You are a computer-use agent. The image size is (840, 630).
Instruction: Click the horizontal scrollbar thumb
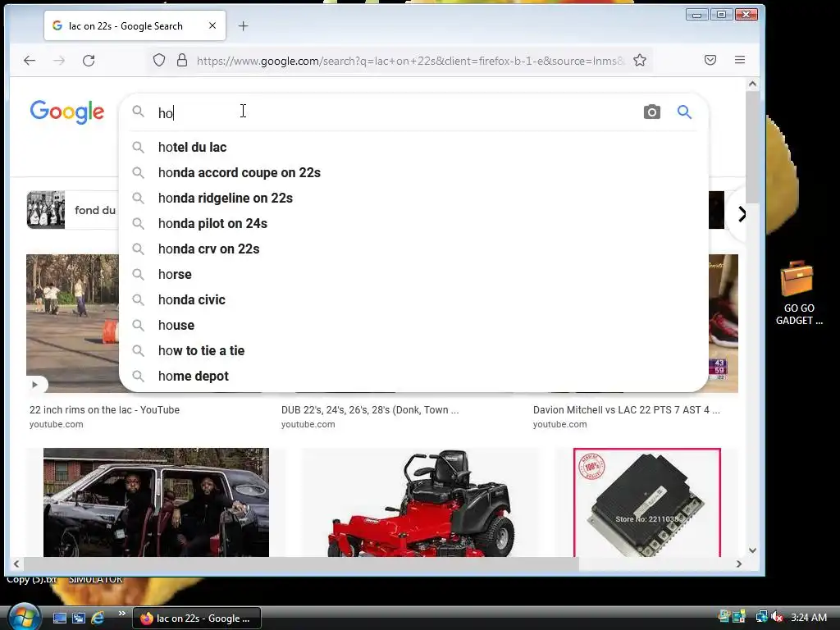301,564
